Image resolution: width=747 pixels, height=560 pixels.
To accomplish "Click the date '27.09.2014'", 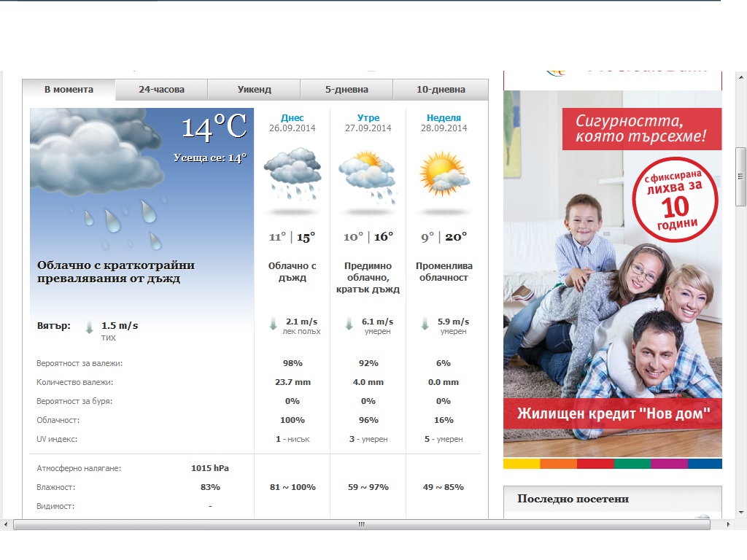I will tap(368, 128).
